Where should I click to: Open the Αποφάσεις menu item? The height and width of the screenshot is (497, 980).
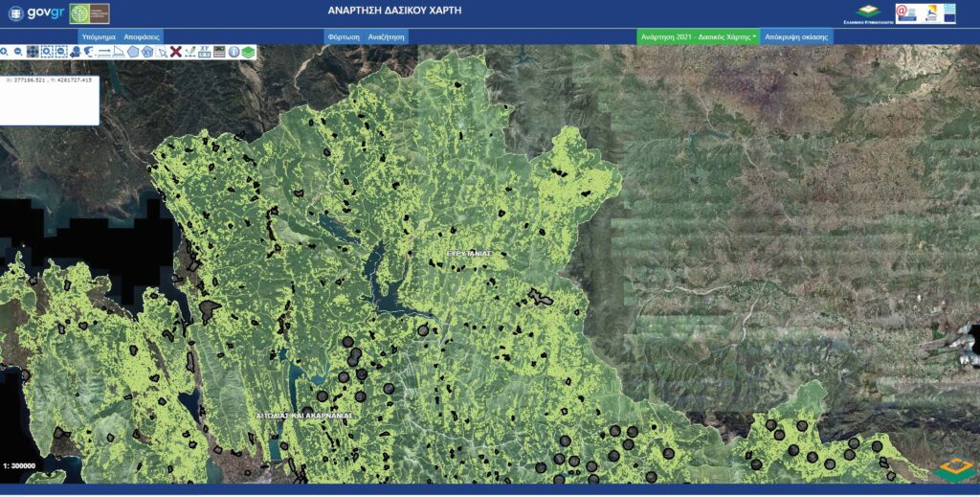(x=141, y=35)
